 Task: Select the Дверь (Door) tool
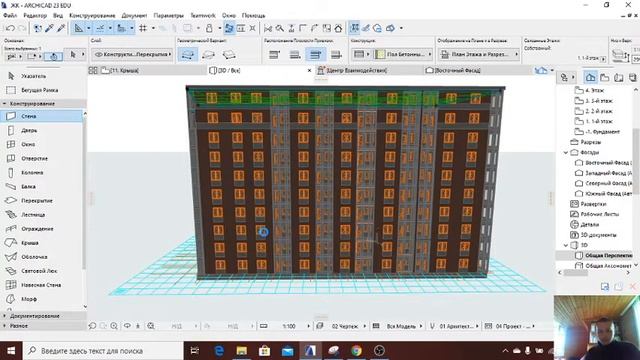42,130
